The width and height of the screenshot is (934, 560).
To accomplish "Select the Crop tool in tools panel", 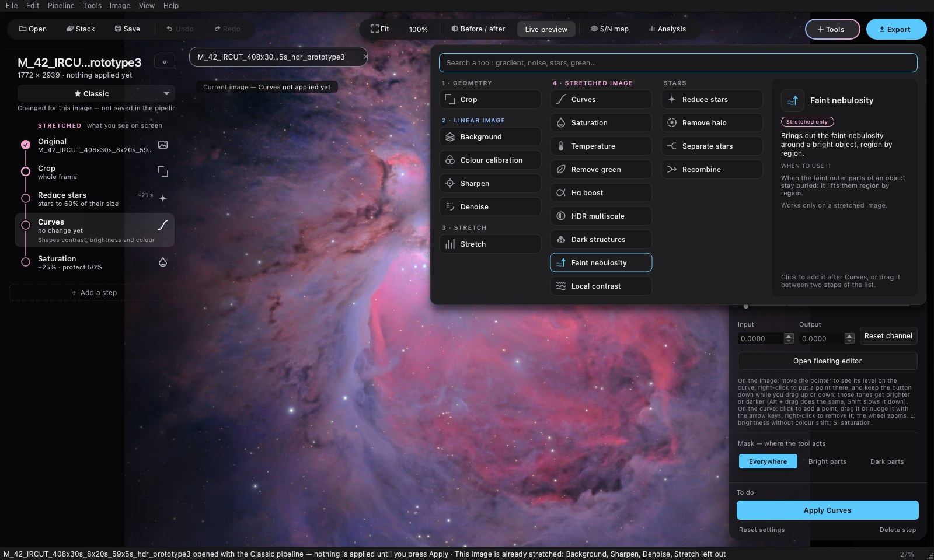I will (x=490, y=99).
